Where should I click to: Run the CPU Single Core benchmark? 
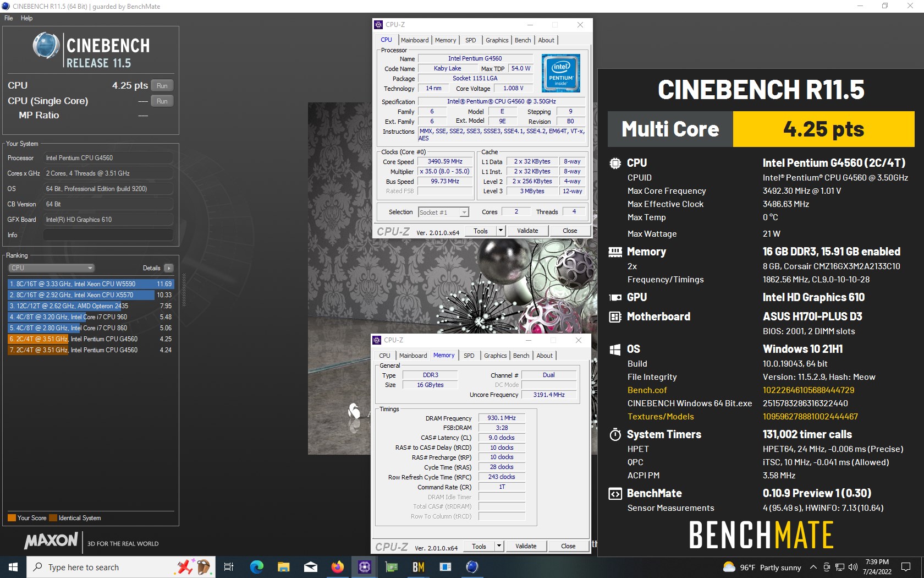click(162, 101)
